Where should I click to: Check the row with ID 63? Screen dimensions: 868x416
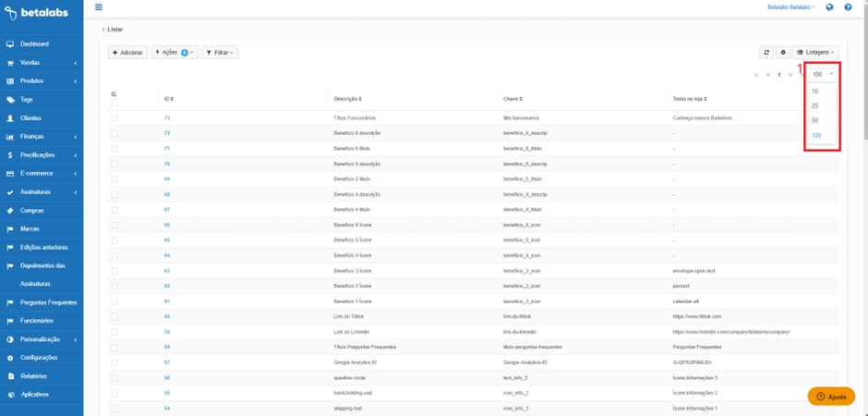click(115, 271)
